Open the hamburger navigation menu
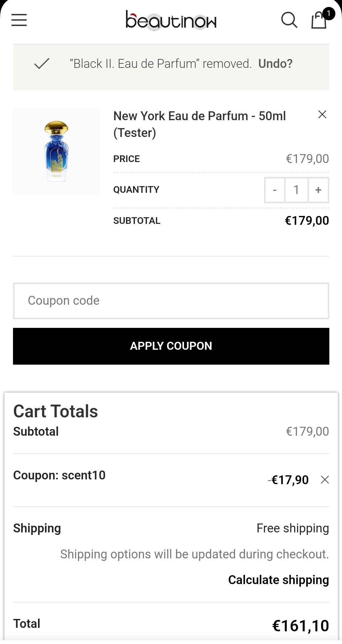342x644 pixels. tap(19, 20)
